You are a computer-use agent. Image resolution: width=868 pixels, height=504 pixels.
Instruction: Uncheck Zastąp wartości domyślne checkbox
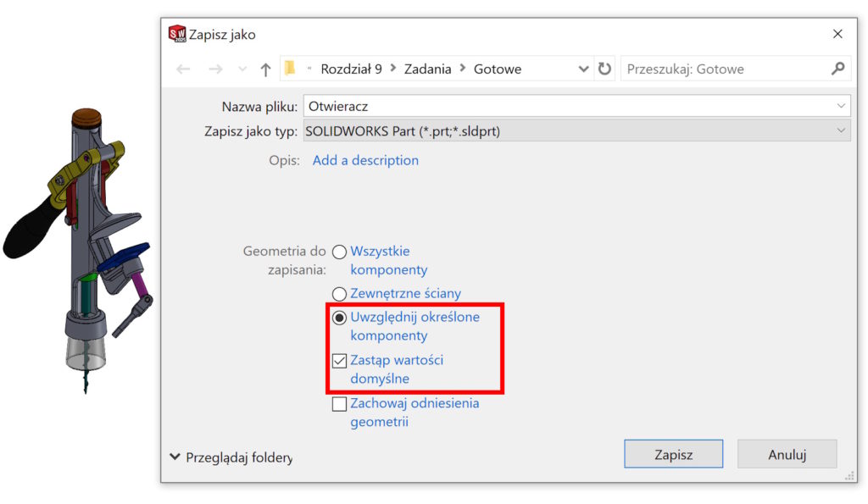coord(340,361)
